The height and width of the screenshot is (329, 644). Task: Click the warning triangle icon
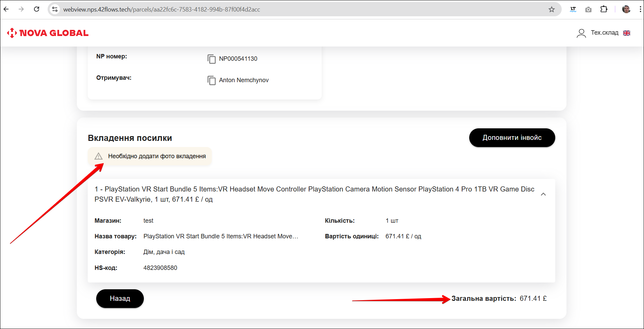(x=99, y=156)
